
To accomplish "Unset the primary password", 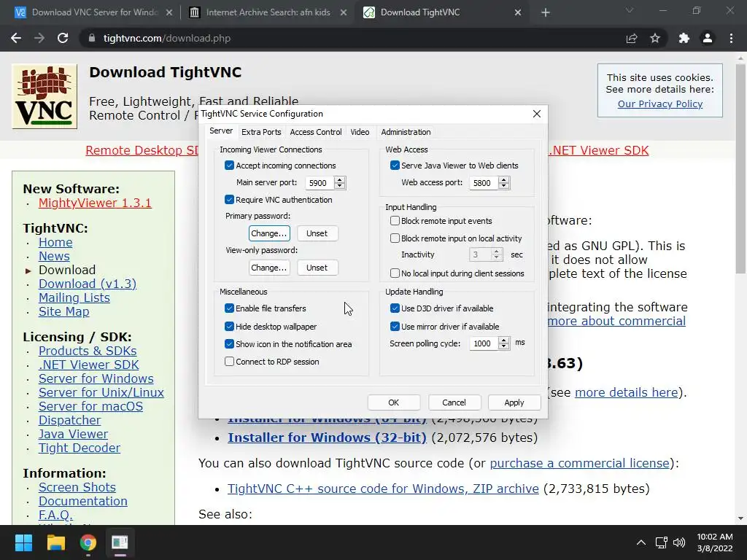I will pyautogui.click(x=317, y=233).
